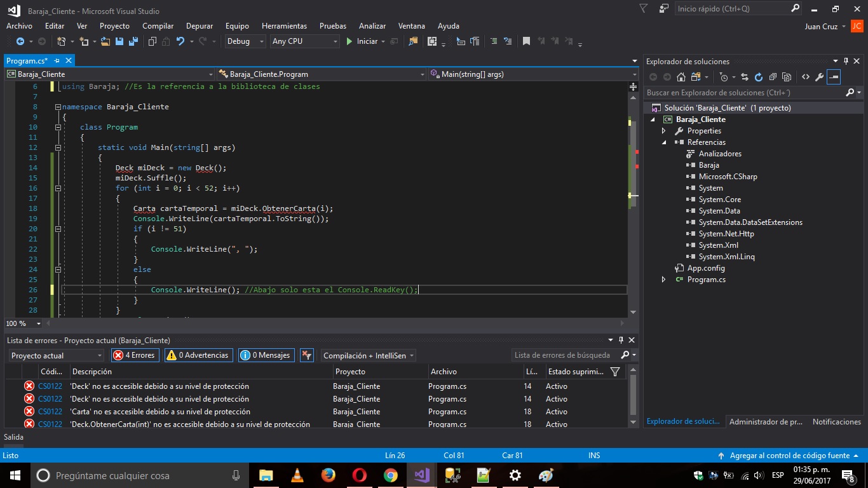Open the Baraja_Cliente.Program class dropdown
868x488 pixels.
[x=322, y=74]
